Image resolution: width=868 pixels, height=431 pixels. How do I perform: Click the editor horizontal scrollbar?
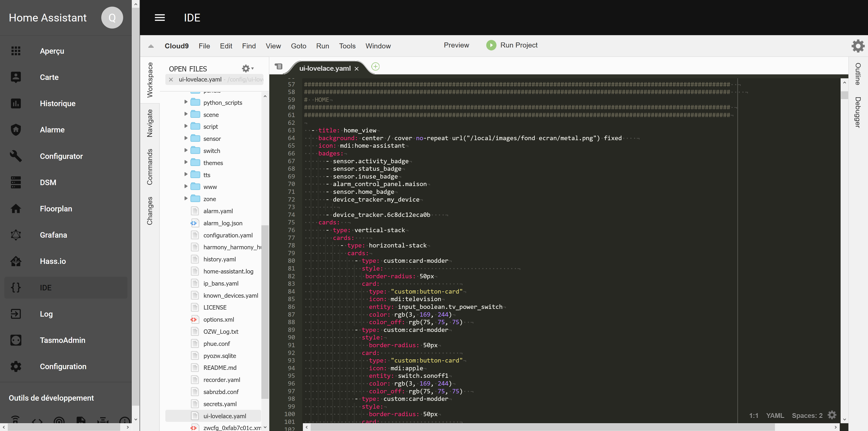pos(539,427)
